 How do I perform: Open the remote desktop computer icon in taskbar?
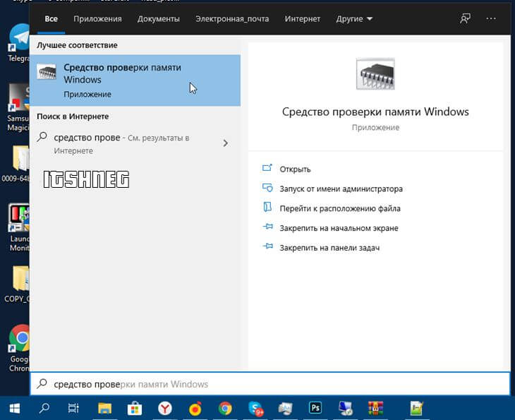345,409
